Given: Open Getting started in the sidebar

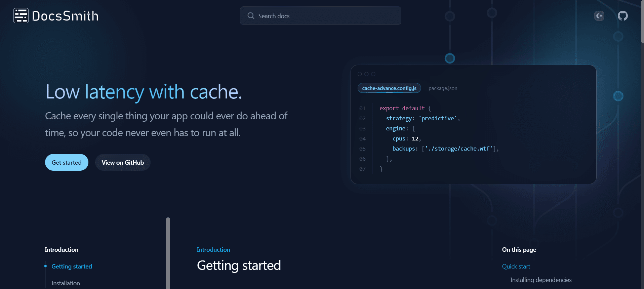Looking at the screenshot, I should point(72,266).
